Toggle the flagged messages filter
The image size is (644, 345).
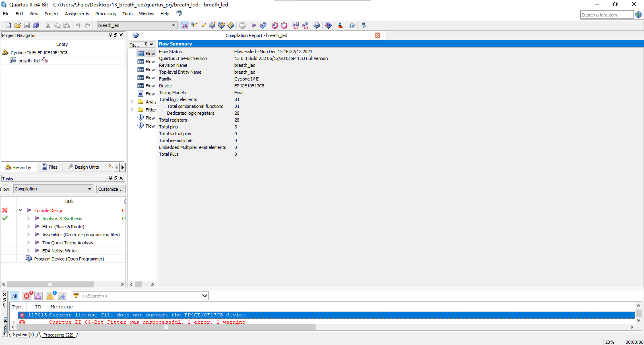(62, 296)
